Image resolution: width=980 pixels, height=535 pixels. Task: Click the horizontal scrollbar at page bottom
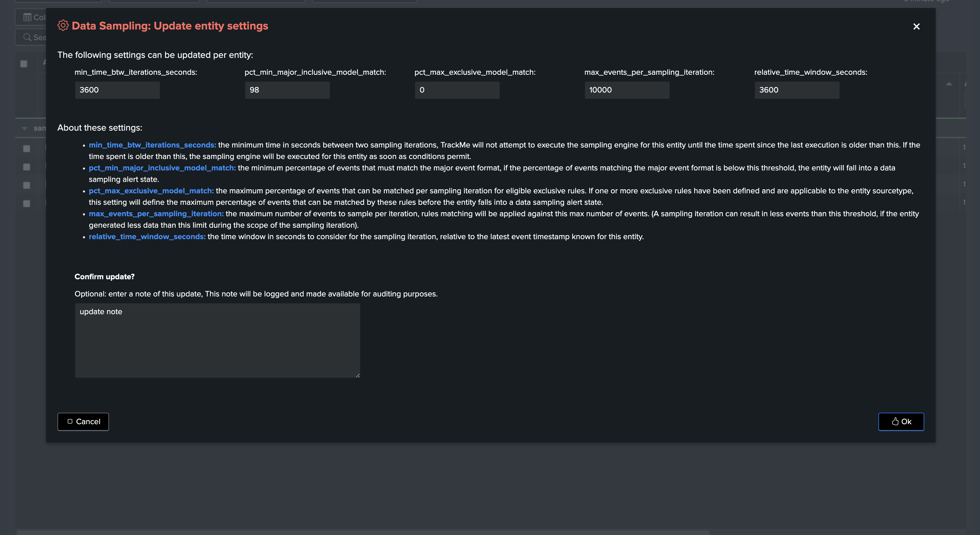[363, 532]
